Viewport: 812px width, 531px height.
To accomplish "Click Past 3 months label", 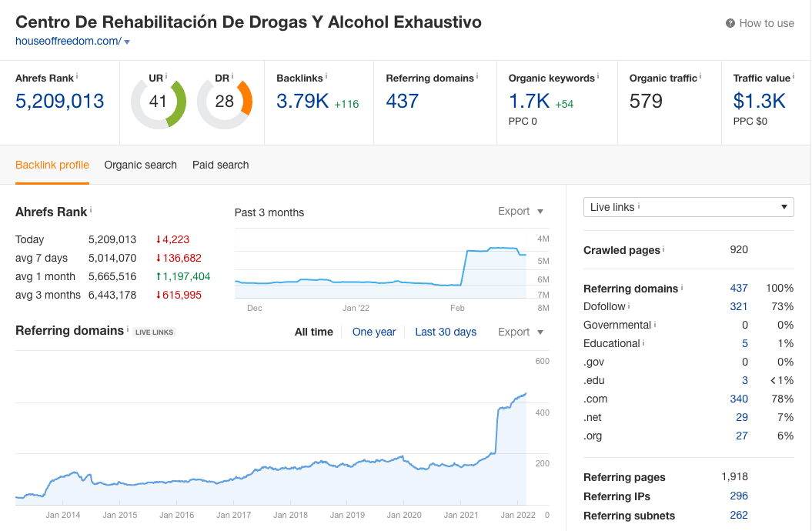I will click(x=269, y=212).
